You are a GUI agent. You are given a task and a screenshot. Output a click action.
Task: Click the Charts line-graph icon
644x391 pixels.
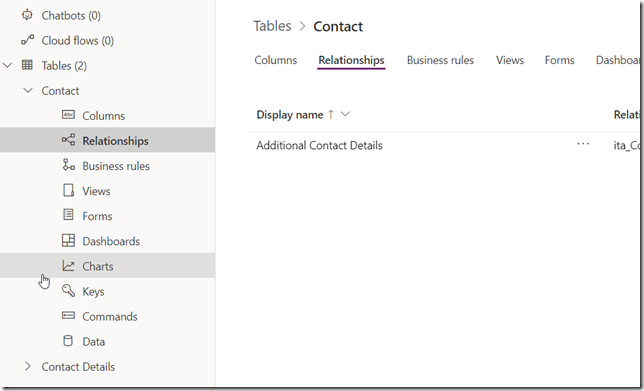click(x=68, y=266)
